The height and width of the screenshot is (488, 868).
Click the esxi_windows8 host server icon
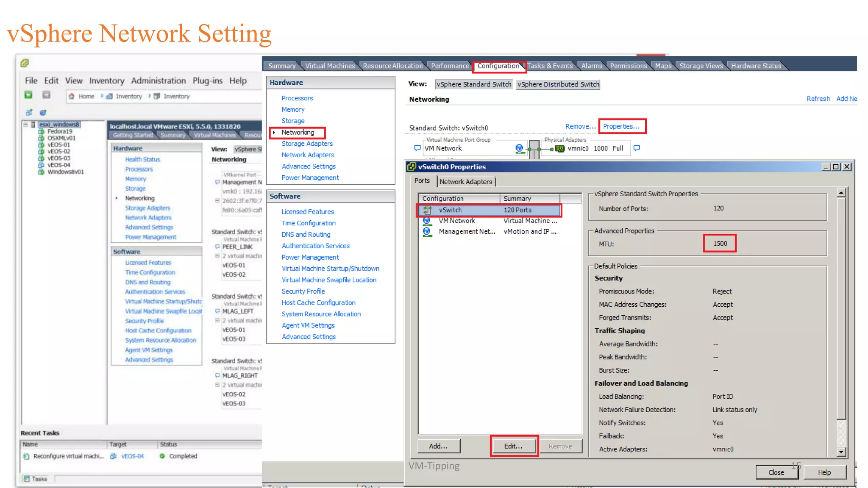(x=33, y=125)
